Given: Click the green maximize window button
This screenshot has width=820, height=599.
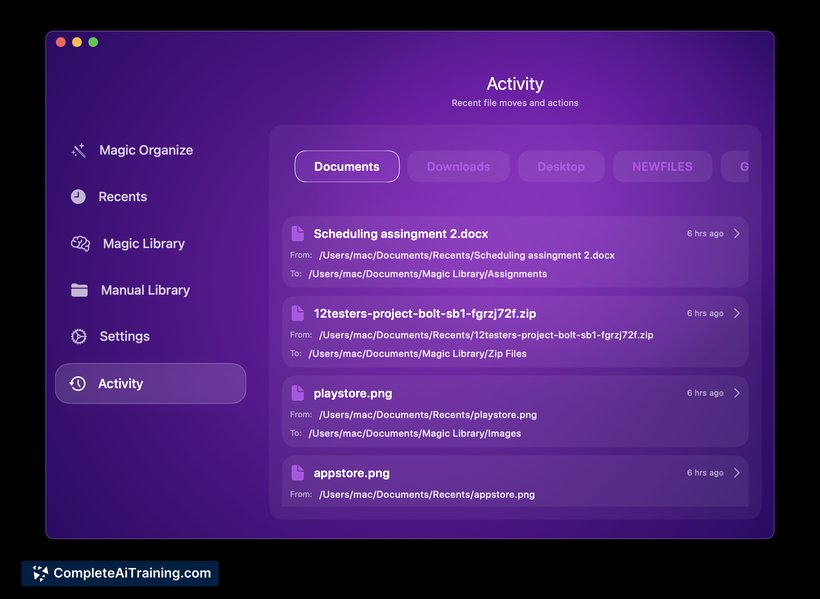Looking at the screenshot, I should [x=93, y=42].
